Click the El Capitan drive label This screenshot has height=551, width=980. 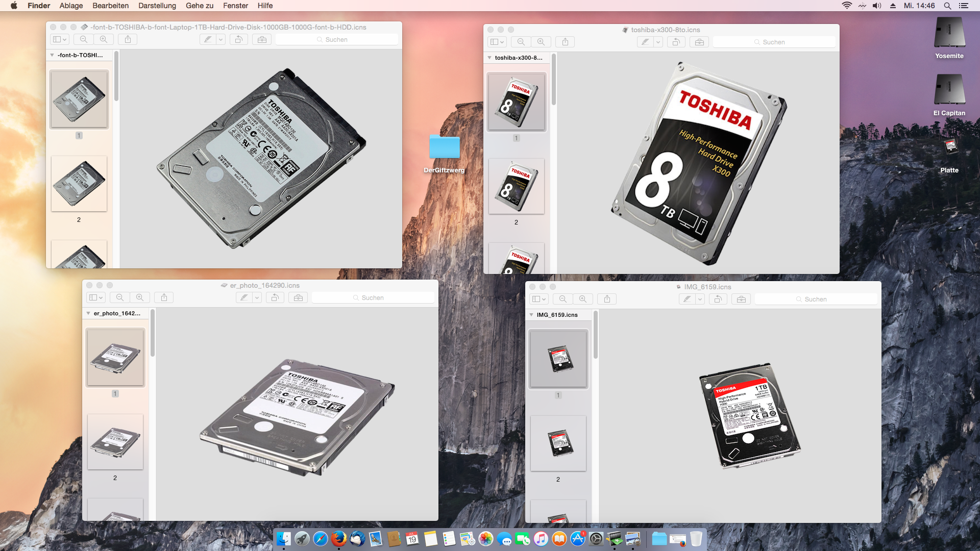tap(949, 113)
